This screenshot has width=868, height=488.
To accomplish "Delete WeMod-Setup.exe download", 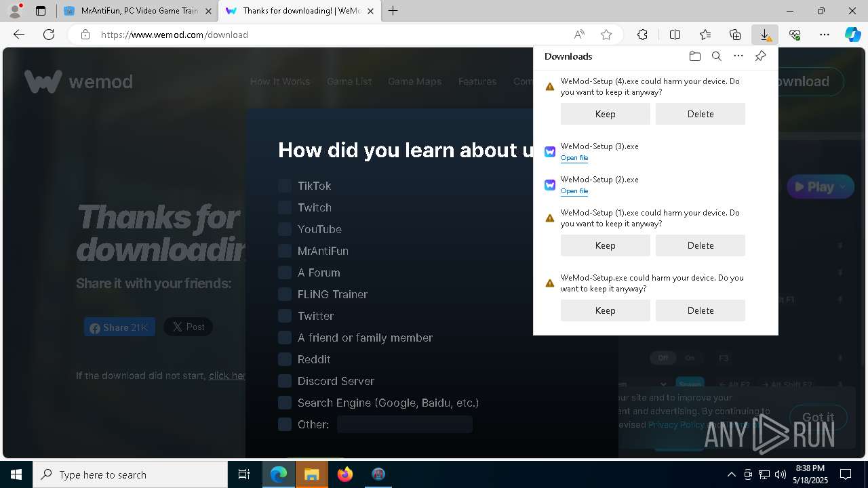I will pyautogui.click(x=700, y=310).
